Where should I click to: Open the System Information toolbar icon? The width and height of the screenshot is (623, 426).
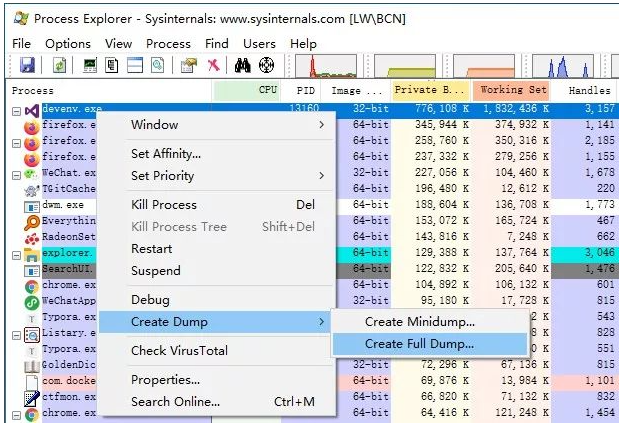coord(90,65)
